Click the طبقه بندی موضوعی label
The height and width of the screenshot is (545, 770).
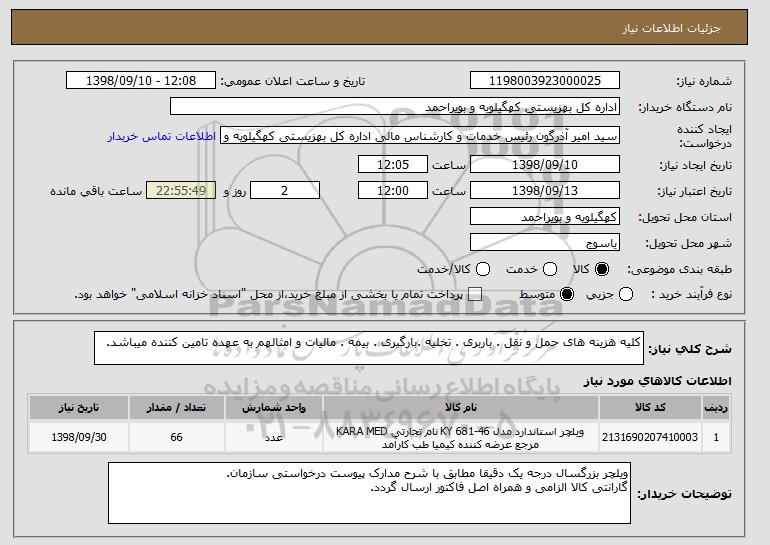coord(679,269)
